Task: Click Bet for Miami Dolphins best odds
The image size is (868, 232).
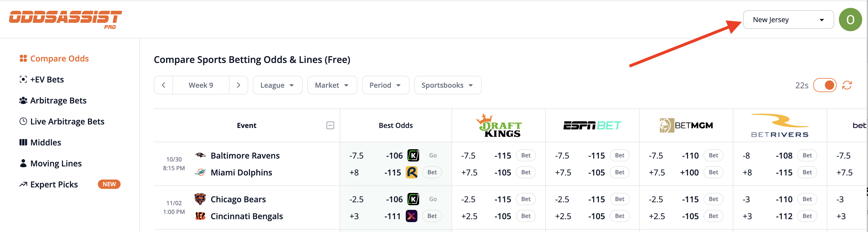Action: pyautogui.click(x=432, y=172)
